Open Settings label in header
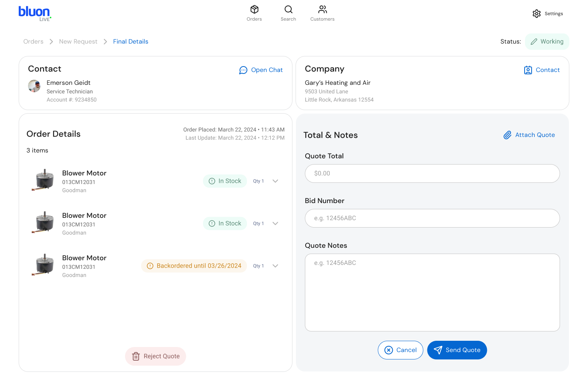Image resolution: width=588 pixels, height=382 pixels. click(554, 14)
